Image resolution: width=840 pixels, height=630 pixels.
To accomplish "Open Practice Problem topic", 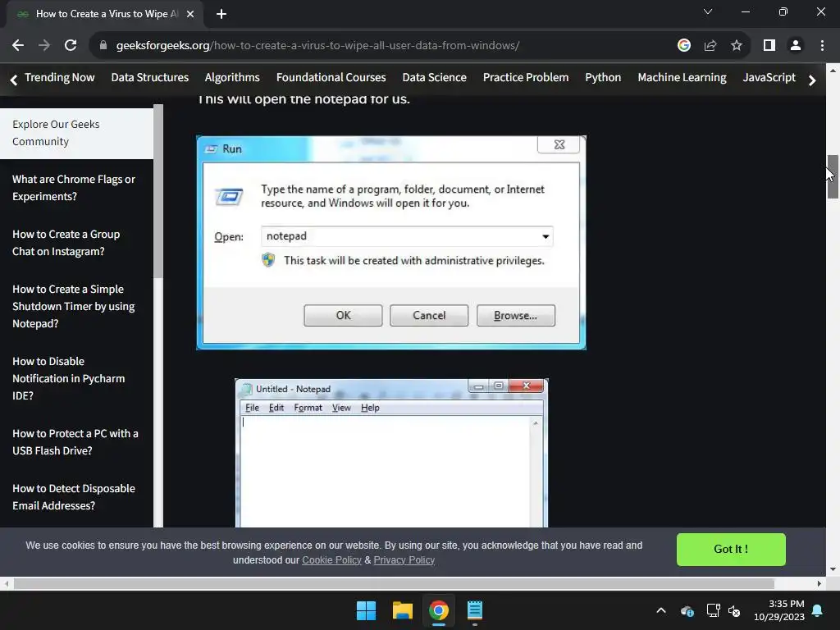I will (x=526, y=78).
